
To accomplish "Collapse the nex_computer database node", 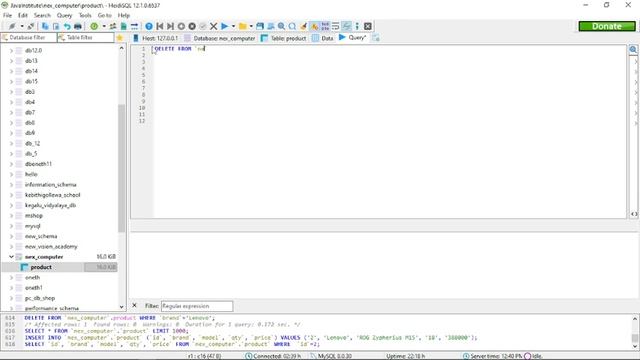I will [x=11, y=257].
